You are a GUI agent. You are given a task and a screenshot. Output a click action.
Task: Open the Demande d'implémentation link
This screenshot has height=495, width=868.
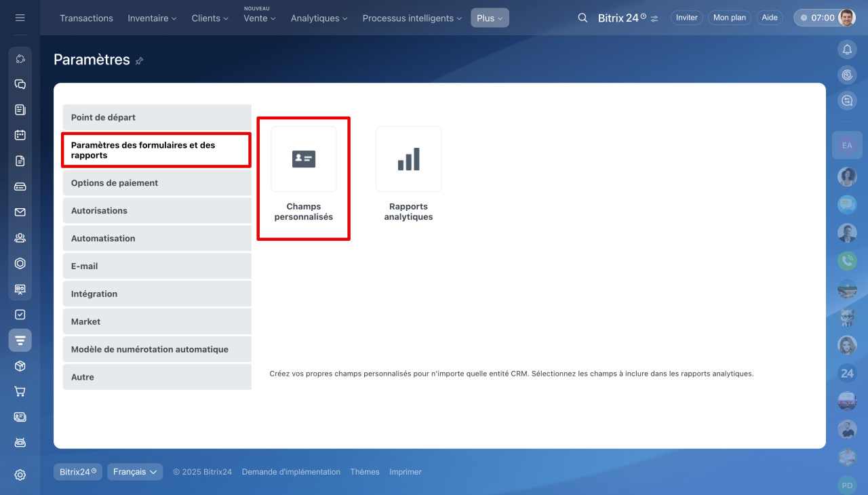[x=291, y=472]
